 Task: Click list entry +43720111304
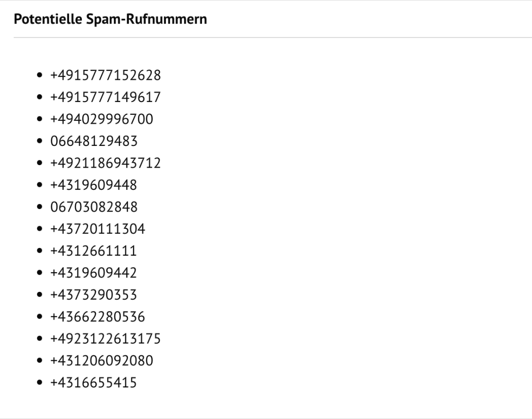click(x=98, y=229)
